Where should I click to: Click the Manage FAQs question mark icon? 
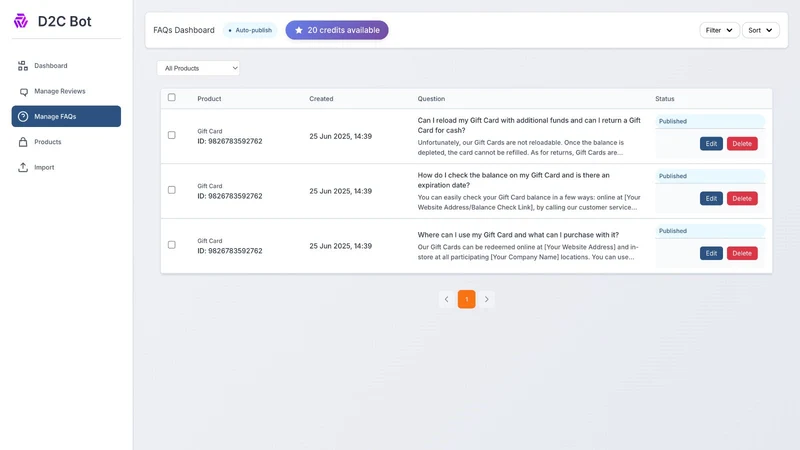coord(23,116)
